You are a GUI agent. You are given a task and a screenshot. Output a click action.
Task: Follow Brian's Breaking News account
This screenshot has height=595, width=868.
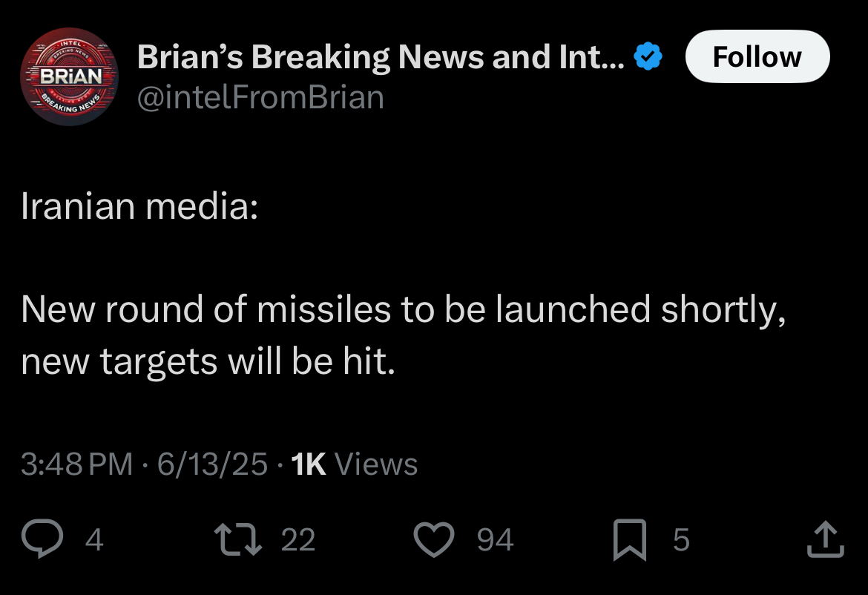pyautogui.click(x=757, y=56)
